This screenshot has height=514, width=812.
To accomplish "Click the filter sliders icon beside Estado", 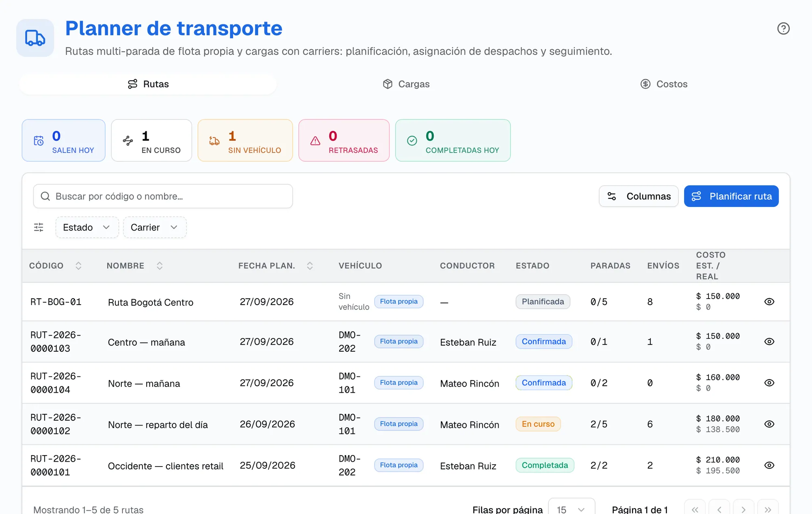I will click(39, 227).
